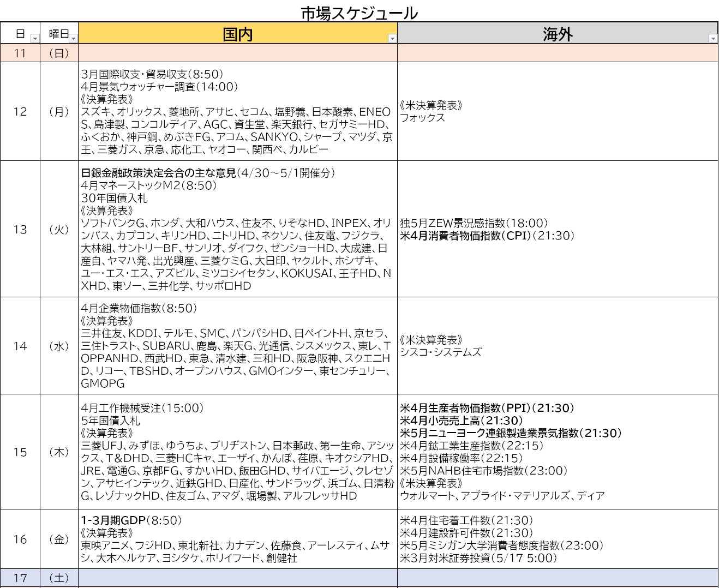This screenshot has width=719, height=588.
Task: Select the (木) weekday cell
Action: point(59,452)
